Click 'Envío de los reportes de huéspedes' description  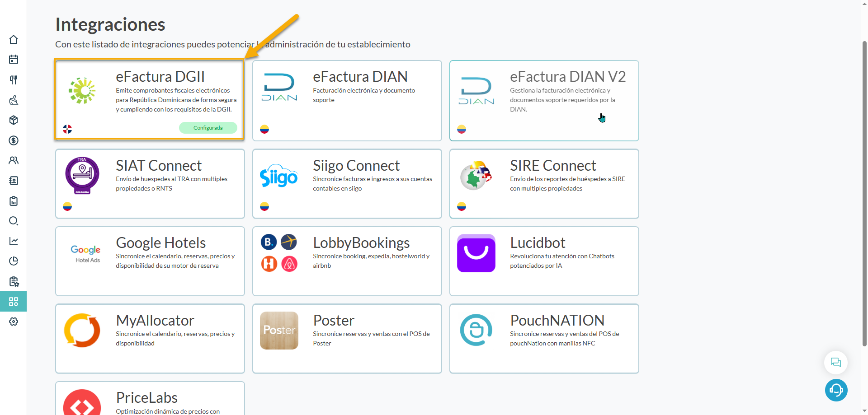click(567, 184)
